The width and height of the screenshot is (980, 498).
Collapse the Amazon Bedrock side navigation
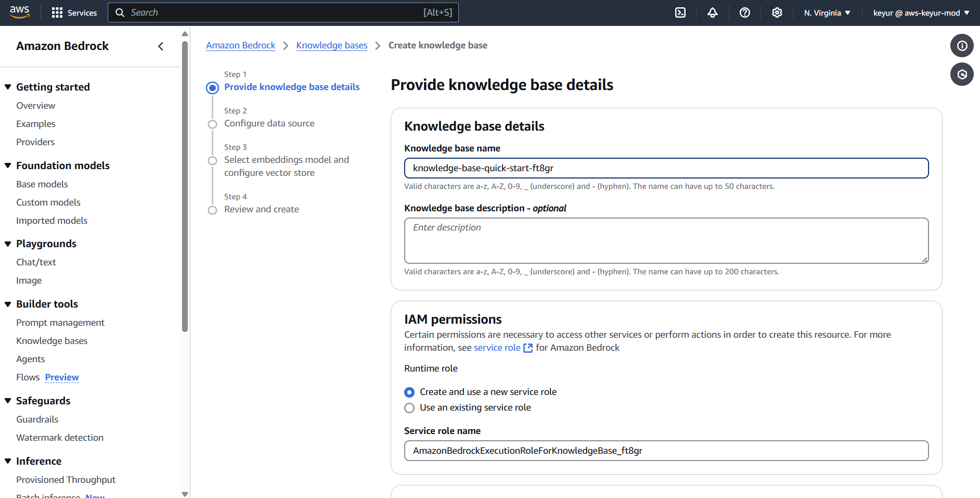(x=161, y=46)
